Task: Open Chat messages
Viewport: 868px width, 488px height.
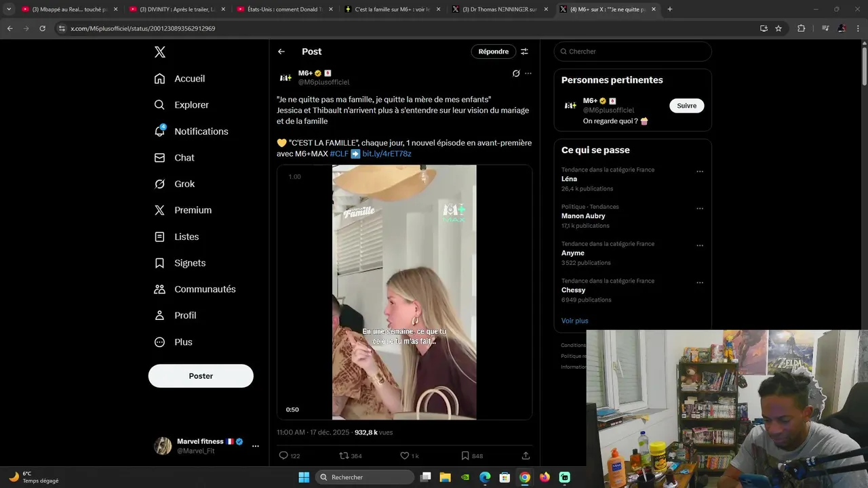Action: pyautogui.click(x=174, y=158)
